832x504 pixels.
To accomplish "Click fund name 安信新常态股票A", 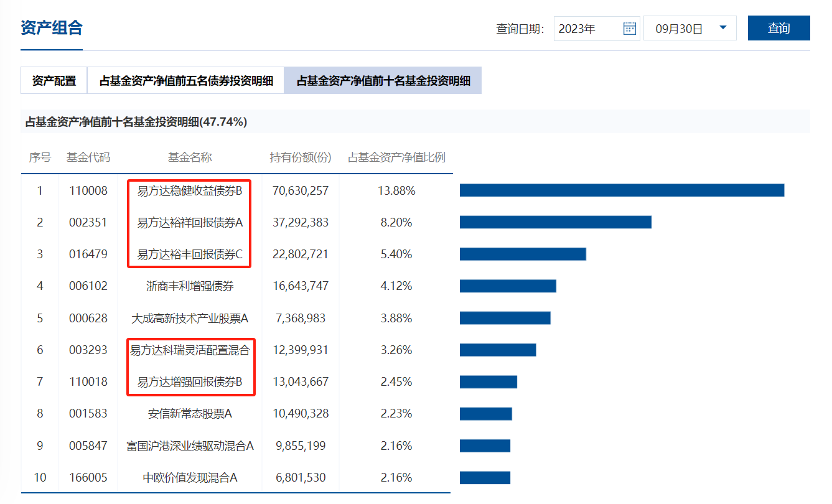I will pyautogui.click(x=190, y=414).
